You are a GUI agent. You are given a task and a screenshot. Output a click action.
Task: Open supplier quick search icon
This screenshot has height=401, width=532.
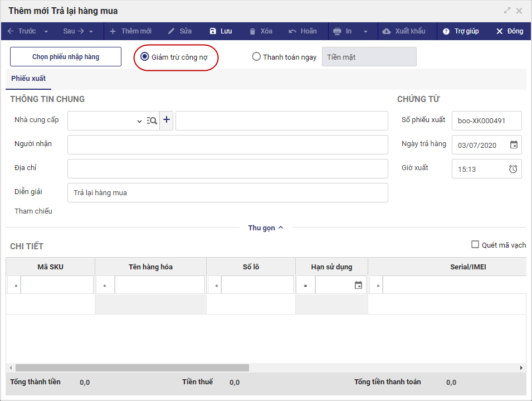pyautogui.click(x=152, y=120)
